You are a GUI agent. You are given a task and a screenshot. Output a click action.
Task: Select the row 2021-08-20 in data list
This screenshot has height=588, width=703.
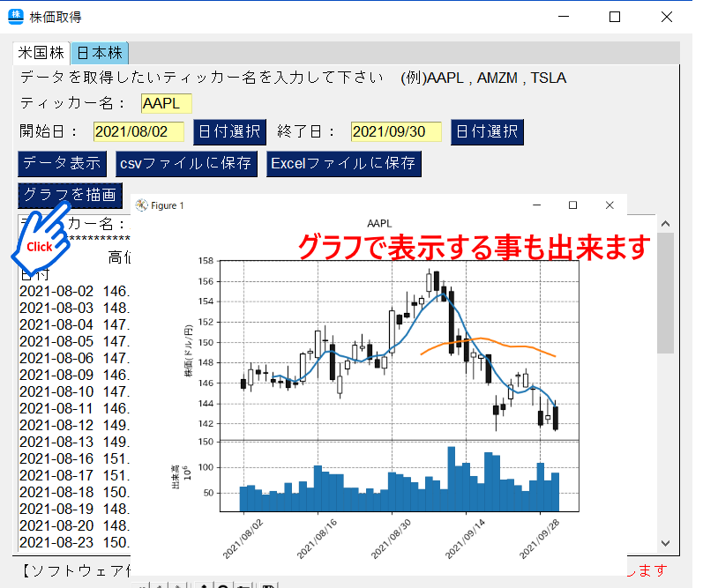pyautogui.click(x=74, y=525)
